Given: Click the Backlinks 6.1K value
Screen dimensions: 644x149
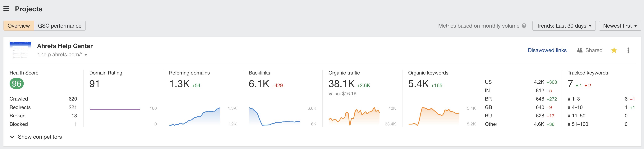Looking at the screenshot, I should tap(259, 84).
